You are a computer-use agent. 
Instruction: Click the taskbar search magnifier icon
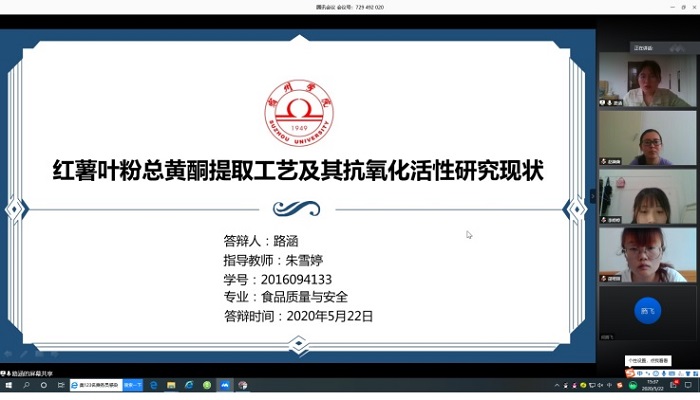click(26, 385)
